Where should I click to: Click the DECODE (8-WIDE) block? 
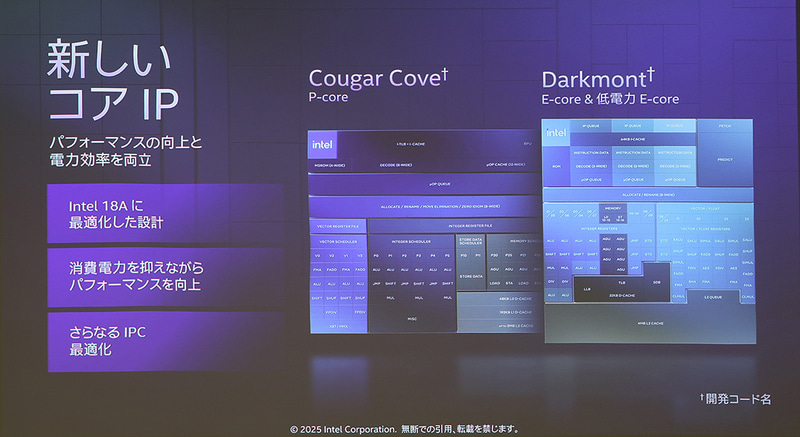(x=395, y=165)
